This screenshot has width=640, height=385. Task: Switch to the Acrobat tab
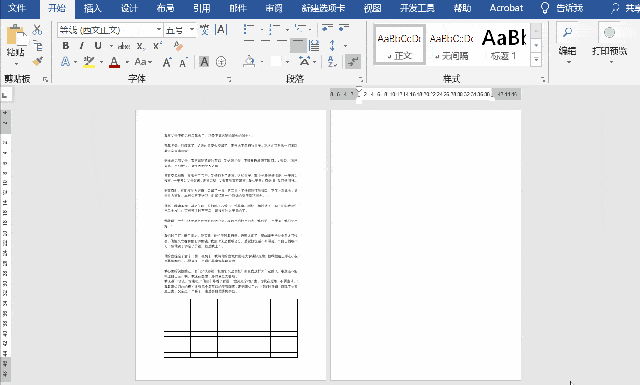pos(506,8)
